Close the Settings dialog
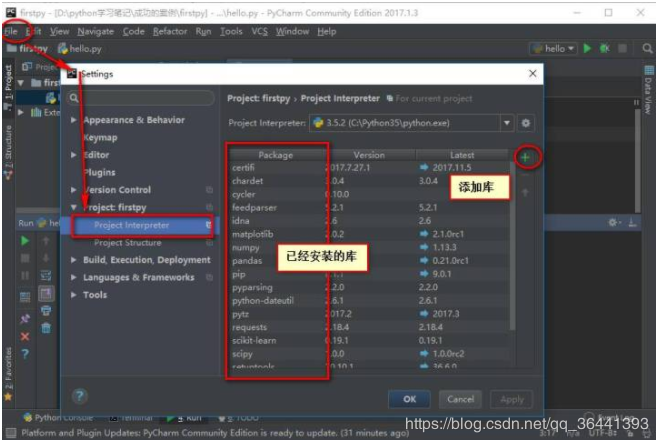The height and width of the screenshot is (443, 659). [x=532, y=74]
